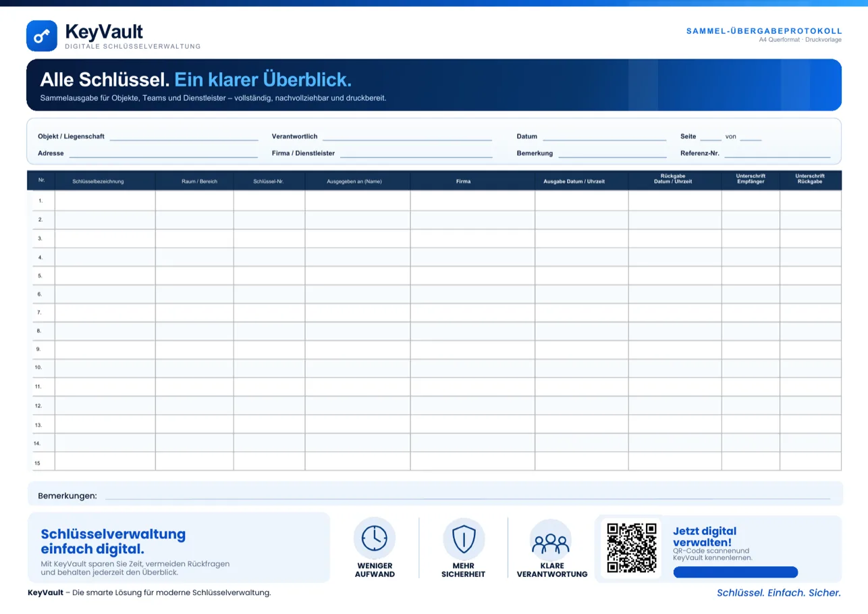
Task: Click the Ausgegeben an (Name) column header
Action: click(x=354, y=181)
